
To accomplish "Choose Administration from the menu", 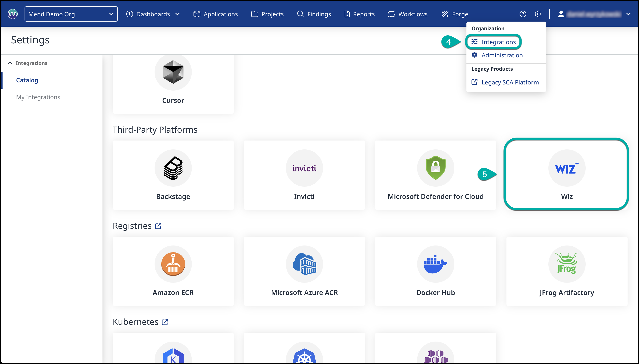I will 502,55.
